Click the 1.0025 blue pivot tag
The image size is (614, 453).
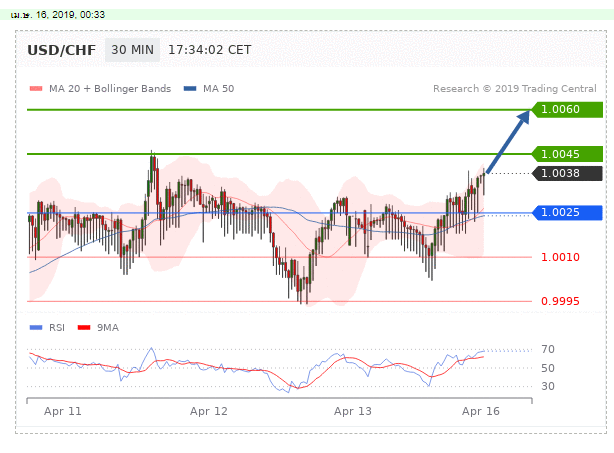point(567,213)
